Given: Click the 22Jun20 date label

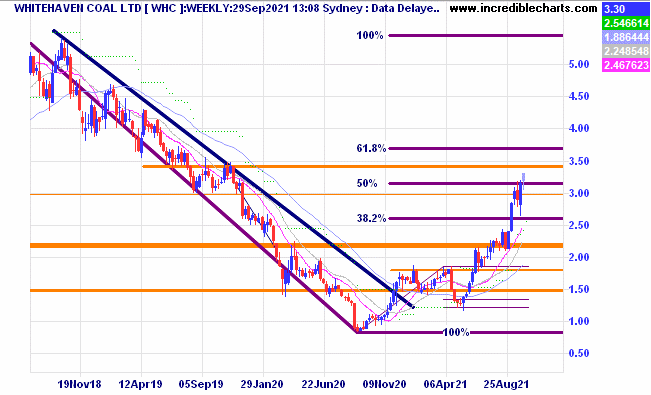Looking at the screenshot, I should (323, 384).
